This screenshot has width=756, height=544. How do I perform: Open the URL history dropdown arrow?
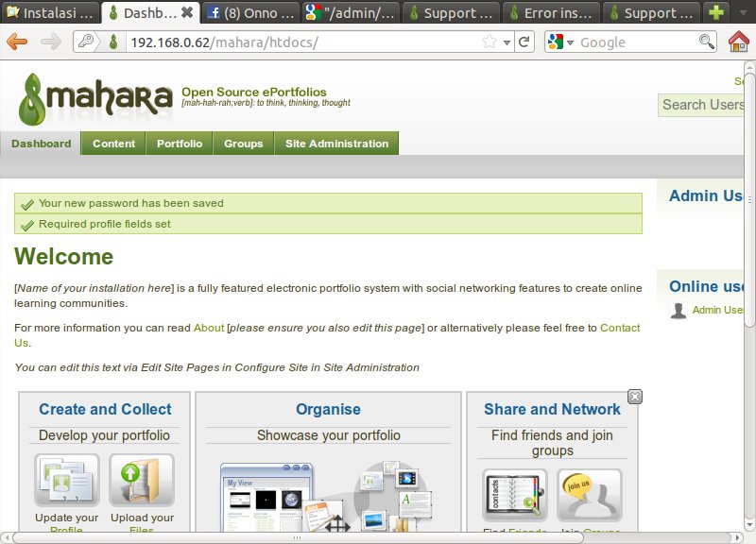pos(507,42)
